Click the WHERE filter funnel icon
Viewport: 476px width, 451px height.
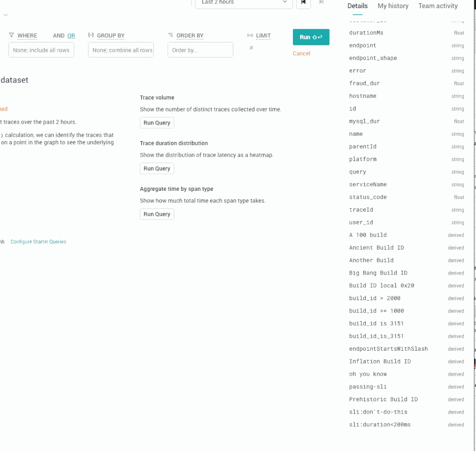pyautogui.click(x=11, y=36)
